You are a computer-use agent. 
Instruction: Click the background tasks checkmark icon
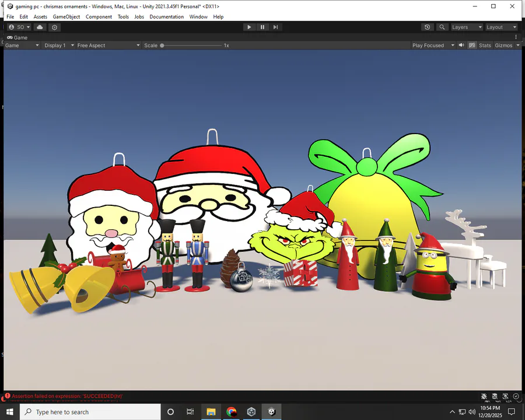(516, 396)
